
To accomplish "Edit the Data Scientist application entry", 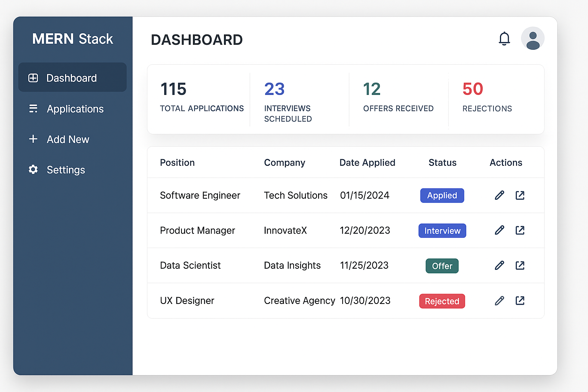I will point(499,265).
